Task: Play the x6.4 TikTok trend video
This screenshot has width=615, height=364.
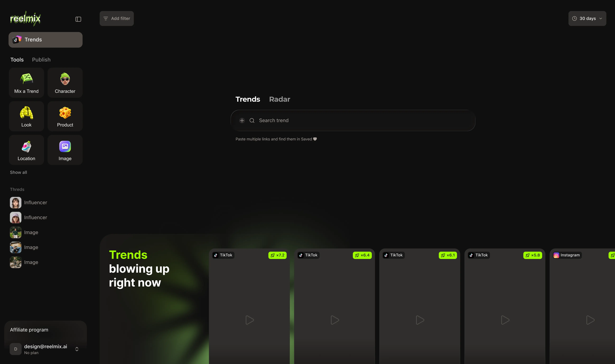Action: (335, 320)
